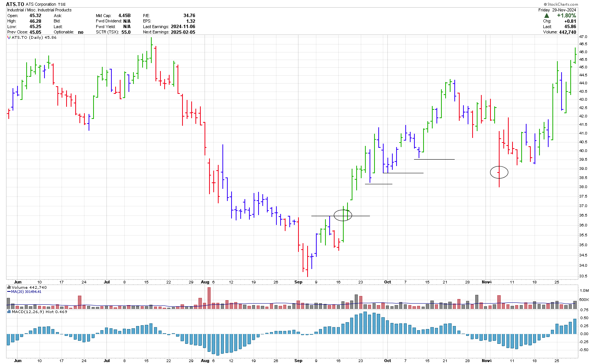Viewport: 595px width, 364px height.
Task: Click the Sep label on the price chart date axis
Action: click(298, 282)
